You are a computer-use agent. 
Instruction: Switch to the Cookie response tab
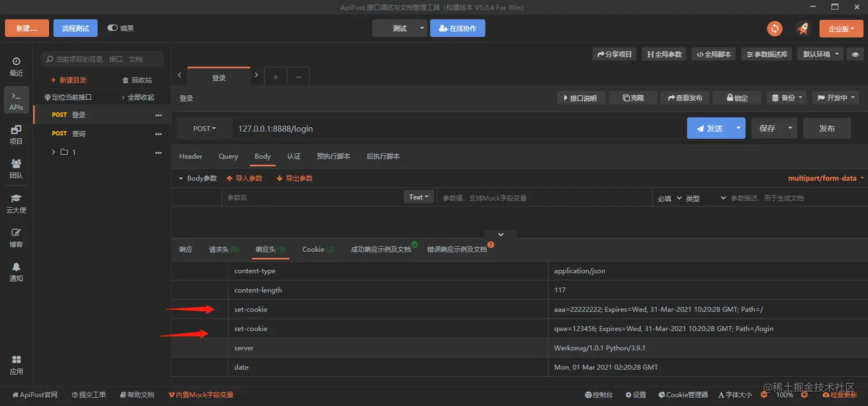point(319,249)
